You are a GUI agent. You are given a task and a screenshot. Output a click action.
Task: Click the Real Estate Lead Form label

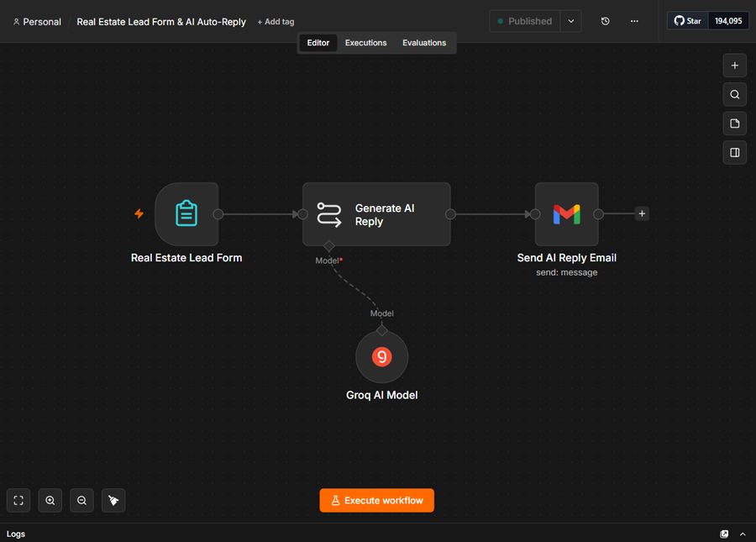[x=186, y=257]
